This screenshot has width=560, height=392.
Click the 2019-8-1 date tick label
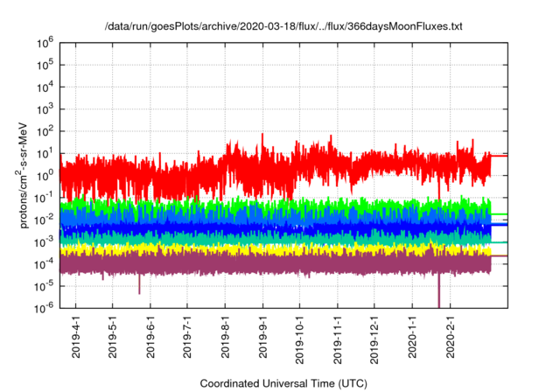(x=225, y=337)
